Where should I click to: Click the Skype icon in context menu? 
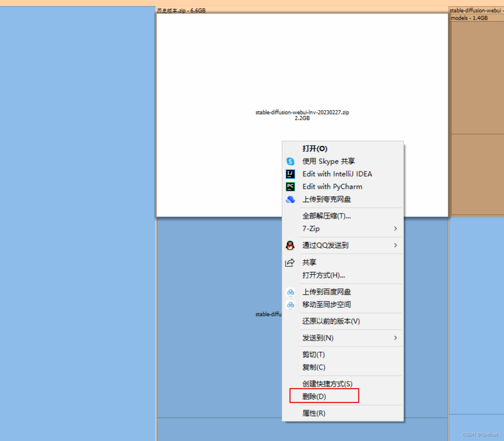290,161
